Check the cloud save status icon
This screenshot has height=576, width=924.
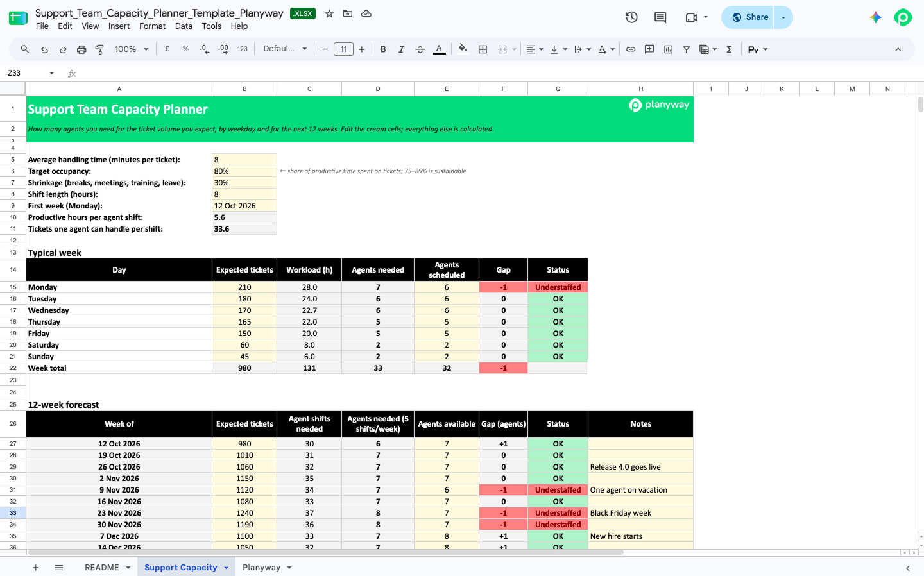click(366, 13)
